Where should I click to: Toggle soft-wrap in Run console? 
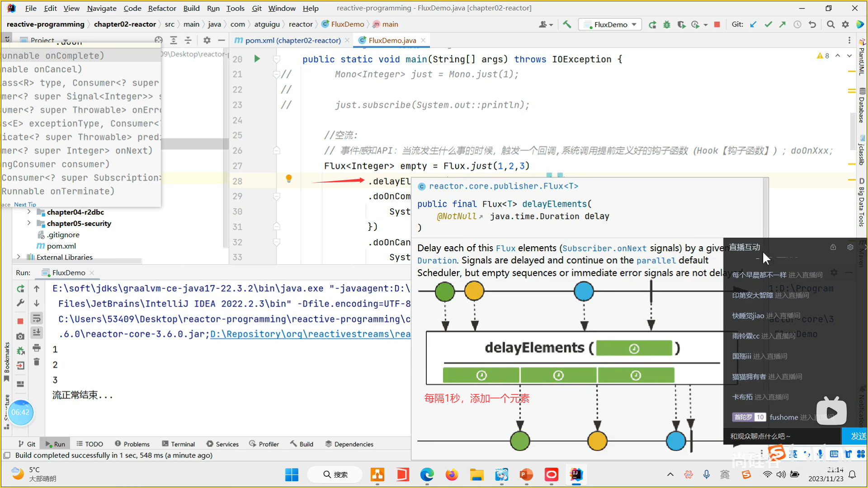click(x=37, y=318)
